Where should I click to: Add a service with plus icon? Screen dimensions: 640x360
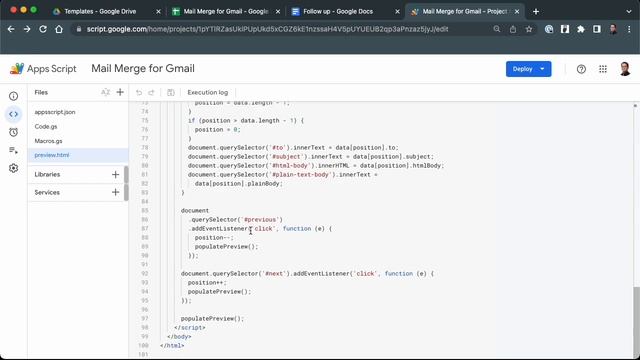coord(116,192)
